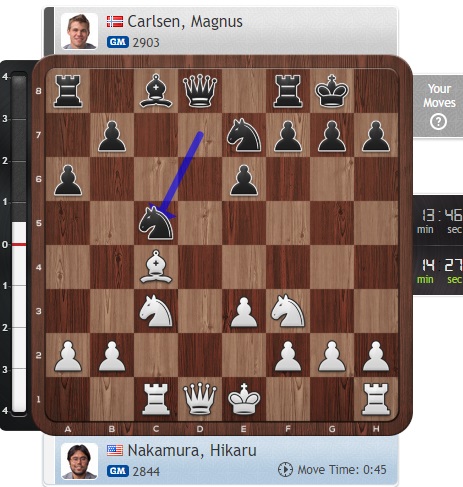Click Hikaru Nakamura's profile photo

coord(79,461)
